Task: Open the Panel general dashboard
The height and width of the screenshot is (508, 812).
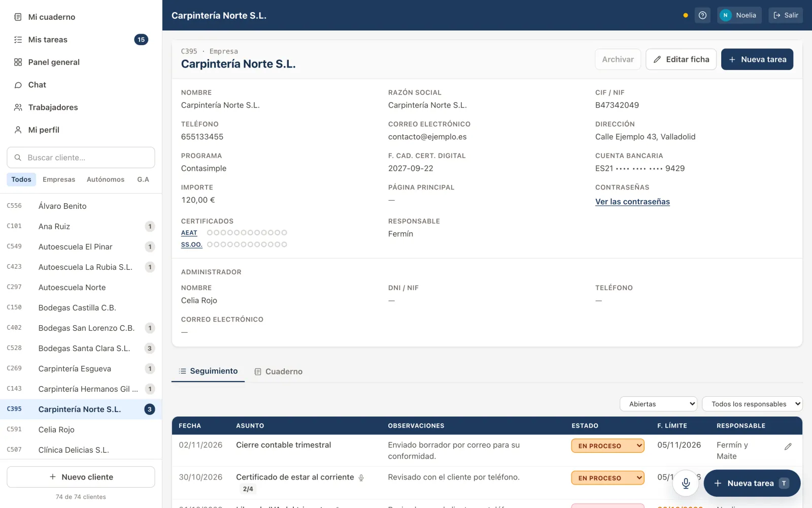Action: (x=81, y=62)
